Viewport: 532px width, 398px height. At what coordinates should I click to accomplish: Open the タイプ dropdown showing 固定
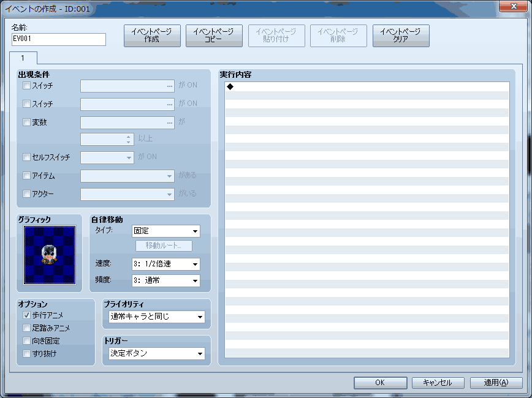166,231
